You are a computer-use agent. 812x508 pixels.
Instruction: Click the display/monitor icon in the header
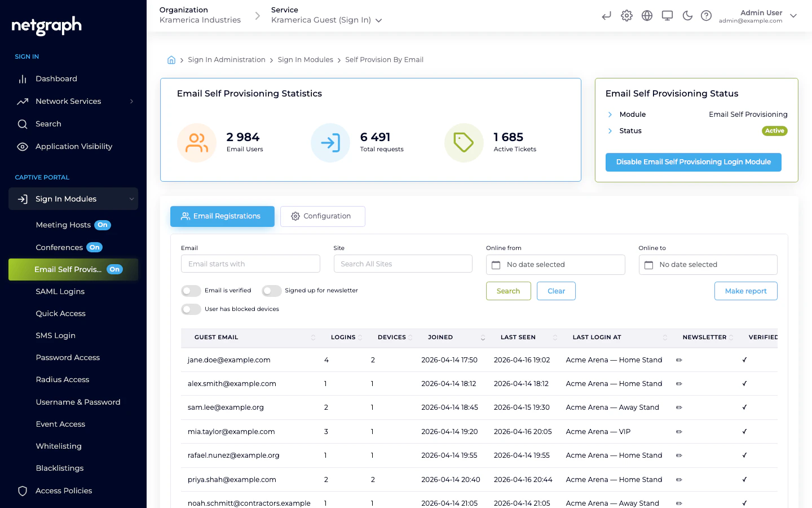click(667, 15)
